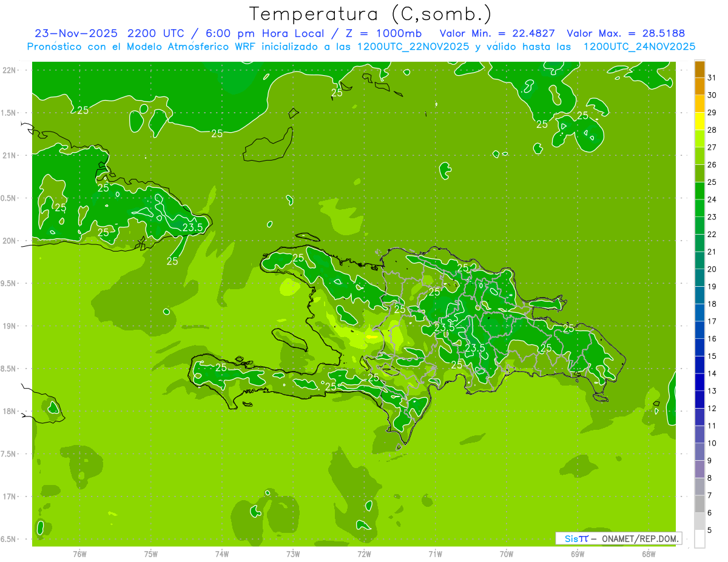Viewport: 728px width, 562px height.
Task: Click the '20' color scale value label
Action: coord(712,269)
